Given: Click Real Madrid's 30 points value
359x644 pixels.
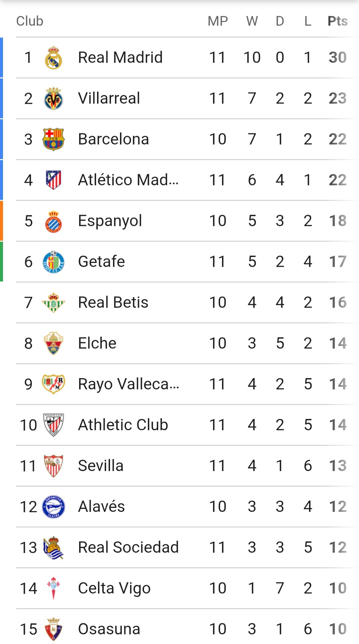Looking at the screenshot, I should [x=337, y=58].
